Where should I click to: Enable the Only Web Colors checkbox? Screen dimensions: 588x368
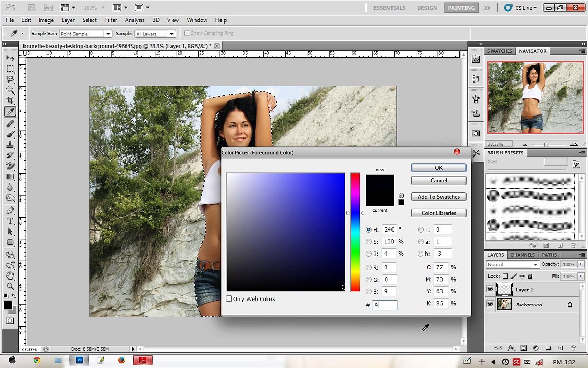pyautogui.click(x=229, y=299)
